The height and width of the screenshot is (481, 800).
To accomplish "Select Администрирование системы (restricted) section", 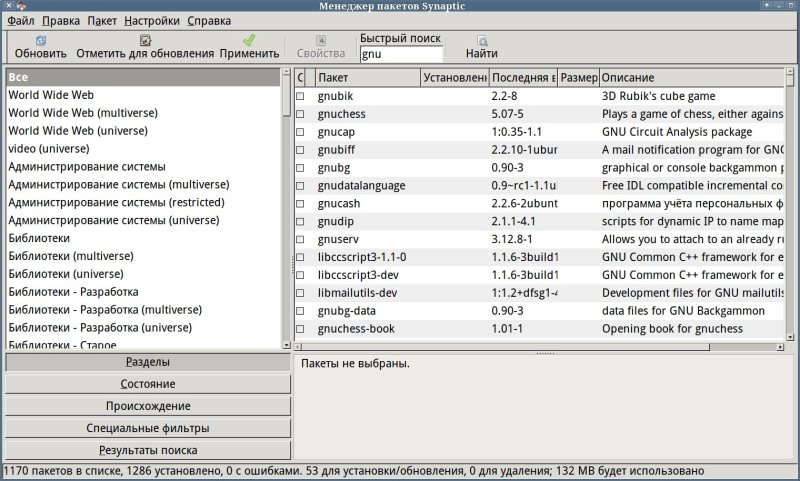I will tap(143, 202).
